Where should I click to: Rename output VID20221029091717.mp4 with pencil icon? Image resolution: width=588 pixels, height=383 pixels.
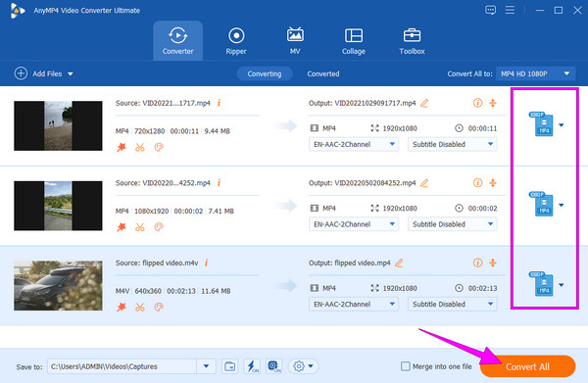[424, 103]
